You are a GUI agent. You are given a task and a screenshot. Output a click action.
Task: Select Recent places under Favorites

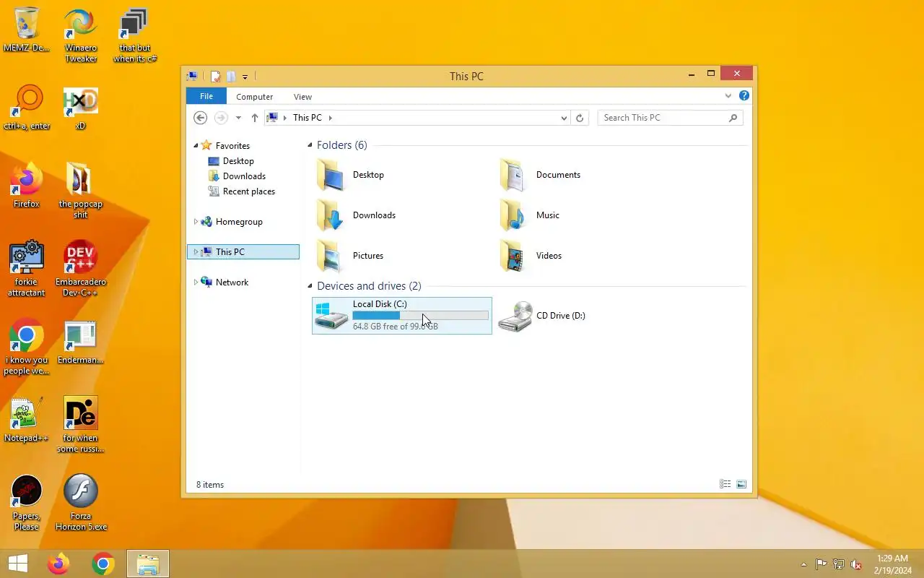tap(249, 191)
